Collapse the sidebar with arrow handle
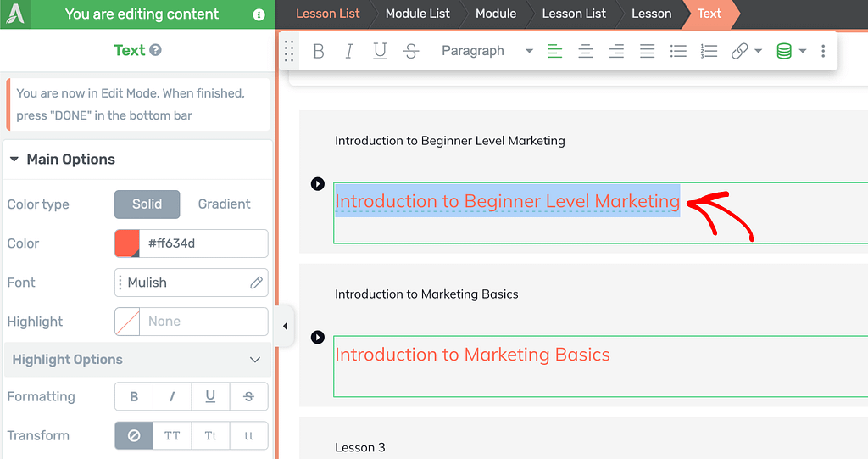Screen dimensions: 868x459 point(285,326)
